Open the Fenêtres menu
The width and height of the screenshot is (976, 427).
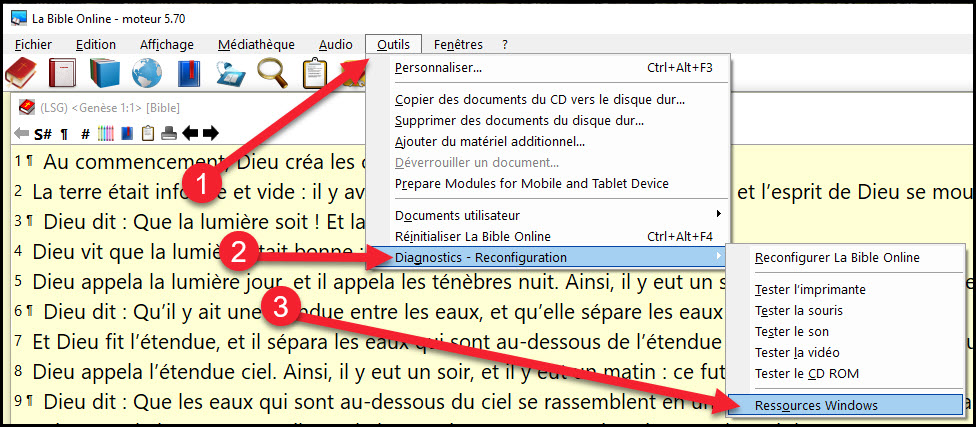[x=458, y=44]
